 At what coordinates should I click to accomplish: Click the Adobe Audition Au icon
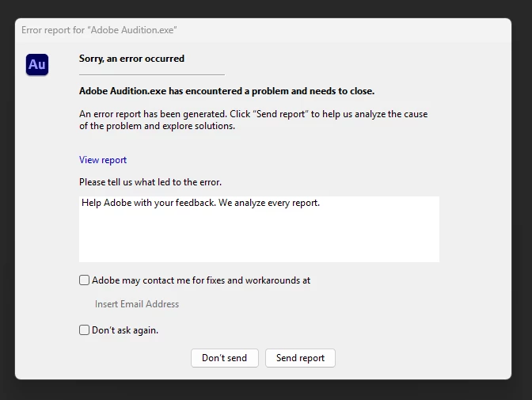pyautogui.click(x=37, y=64)
